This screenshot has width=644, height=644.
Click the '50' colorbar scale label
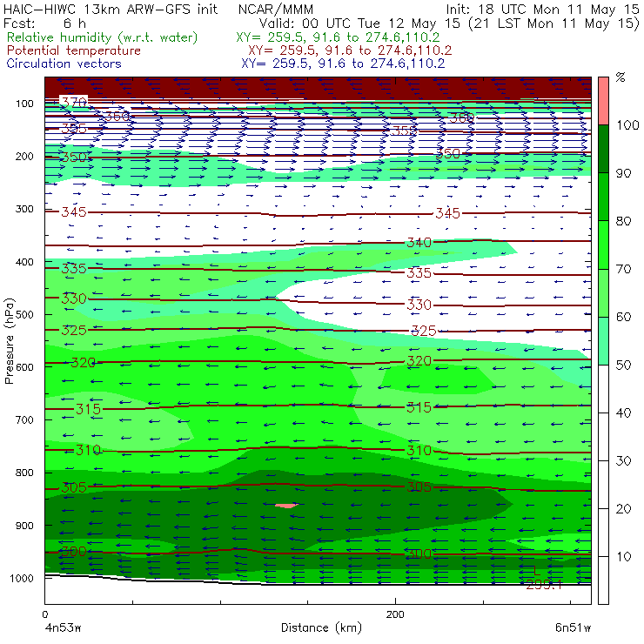[x=623, y=366]
